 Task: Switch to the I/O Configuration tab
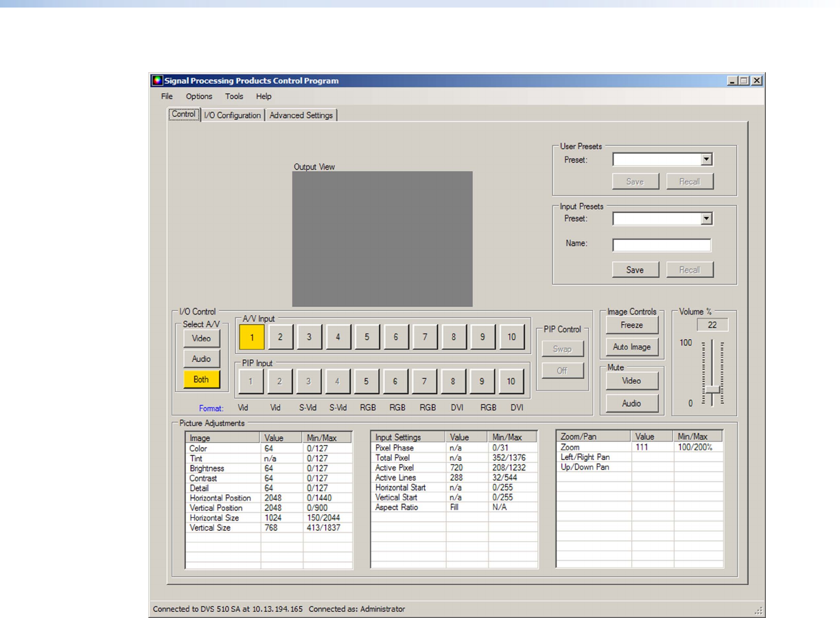[233, 115]
